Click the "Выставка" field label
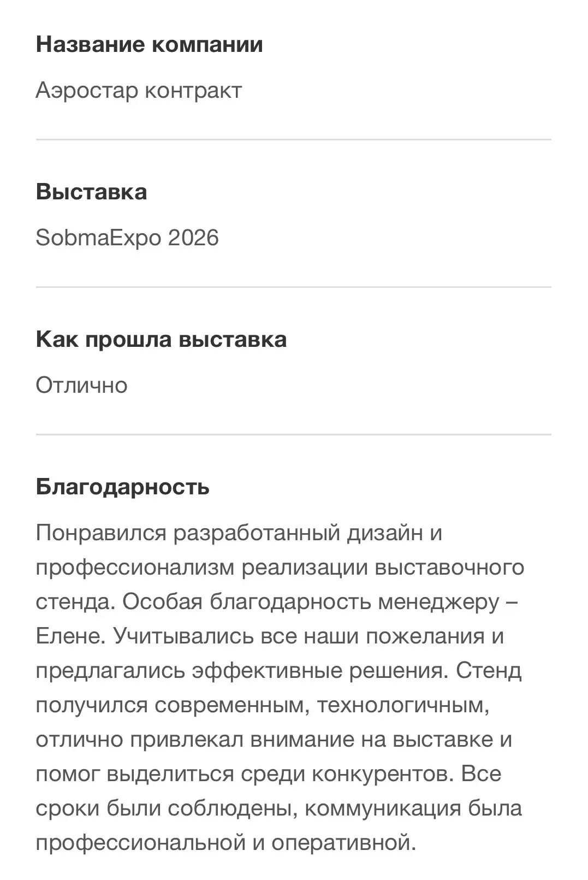Viewport: 588px width, 880px height. (91, 192)
